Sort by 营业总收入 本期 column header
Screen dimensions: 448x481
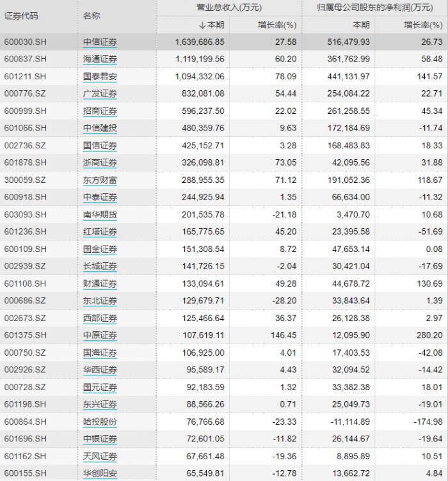pos(211,25)
